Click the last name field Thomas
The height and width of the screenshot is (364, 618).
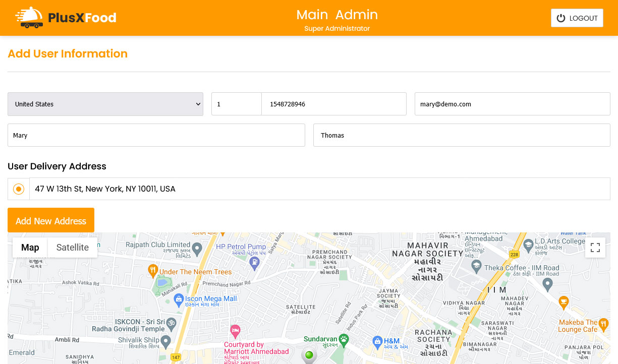(462, 135)
